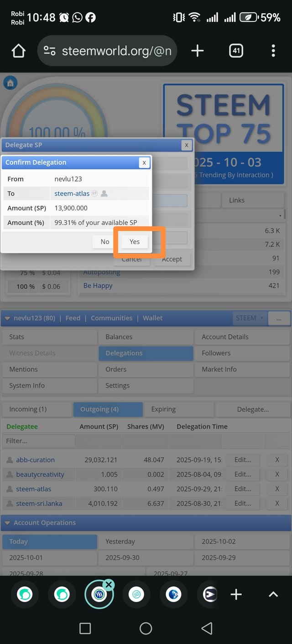The image size is (292, 644).
Task: Open a new tab with the plus icon
Action: tap(197, 51)
